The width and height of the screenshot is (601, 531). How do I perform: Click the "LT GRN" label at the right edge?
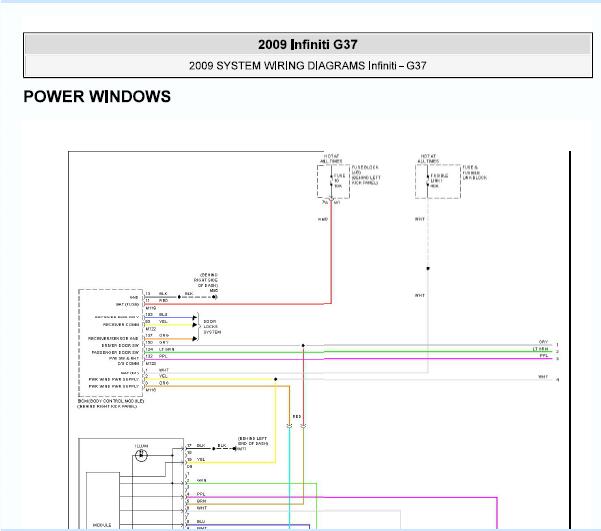click(x=540, y=349)
